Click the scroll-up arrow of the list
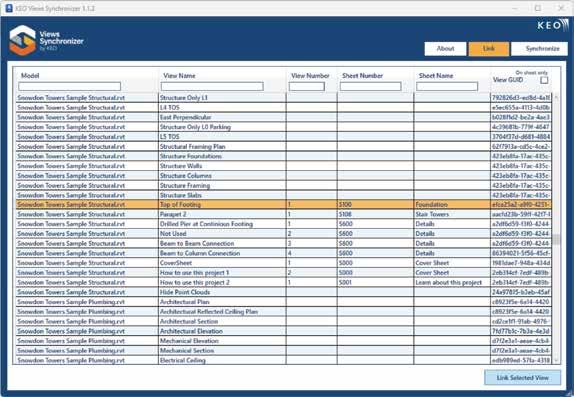This screenshot has width=574, height=397. [556, 97]
